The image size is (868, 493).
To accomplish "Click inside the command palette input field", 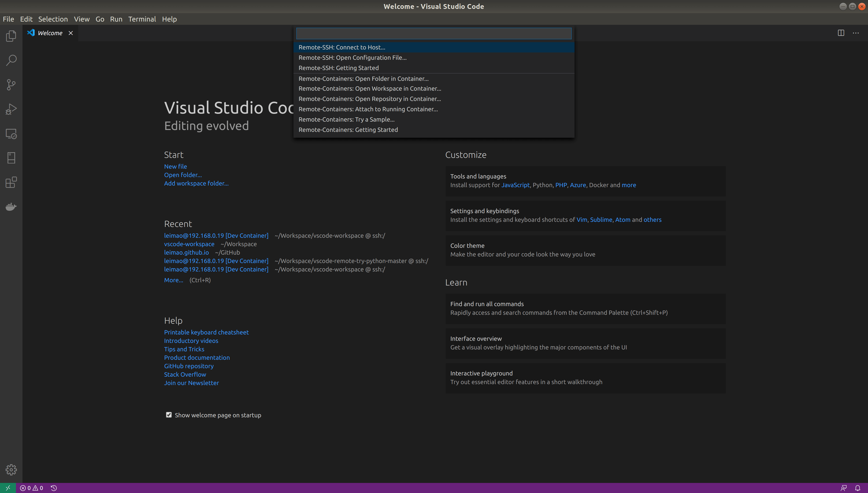I will [433, 33].
